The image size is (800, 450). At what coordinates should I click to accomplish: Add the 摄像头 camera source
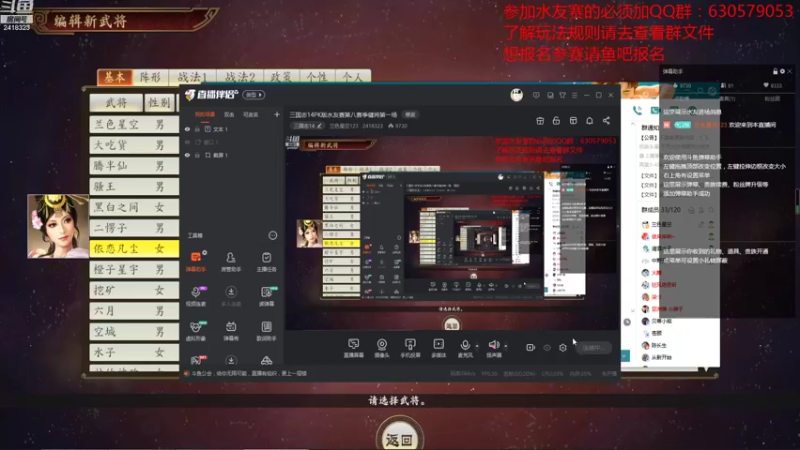pyautogui.click(x=382, y=348)
